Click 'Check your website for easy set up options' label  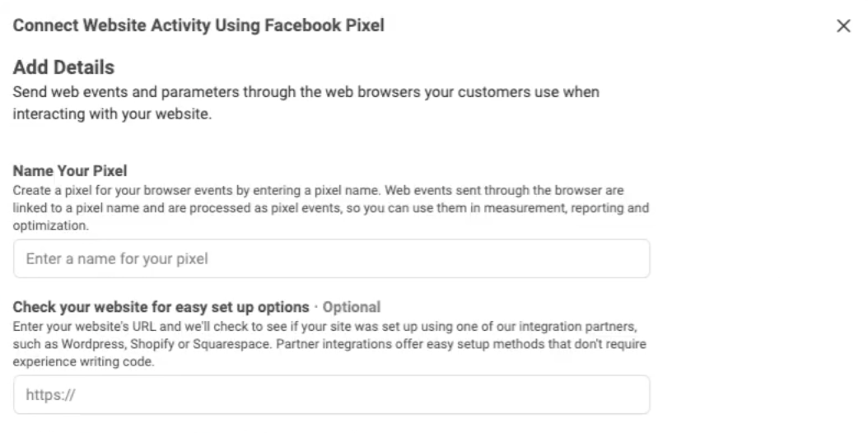(x=161, y=307)
